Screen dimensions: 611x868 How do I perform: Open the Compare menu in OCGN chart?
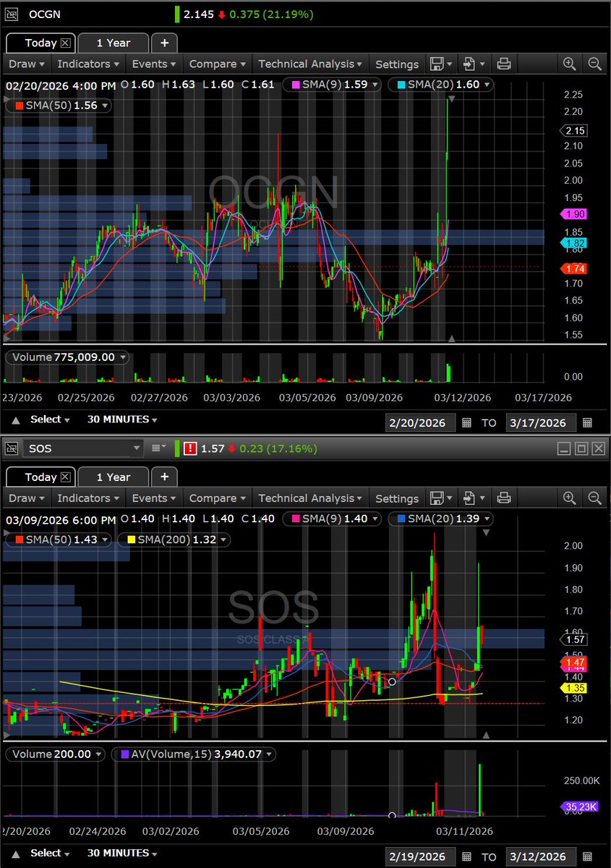(217, 64)
